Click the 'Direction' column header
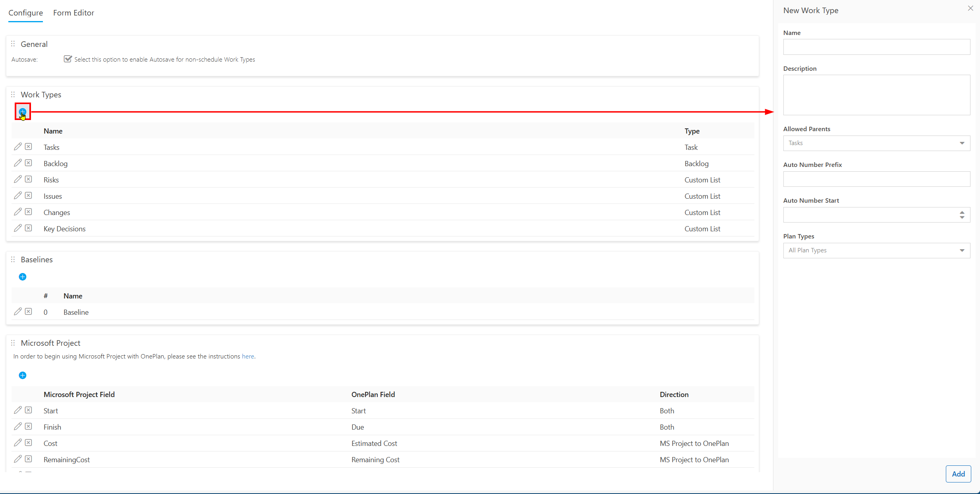The width and height of the screenshot is (980, 494). 674,394
